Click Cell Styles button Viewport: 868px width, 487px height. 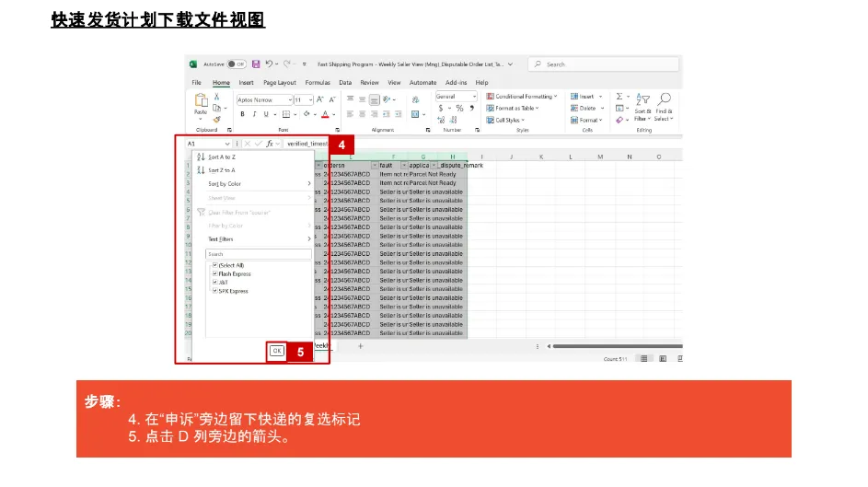[x=505, y=120]
